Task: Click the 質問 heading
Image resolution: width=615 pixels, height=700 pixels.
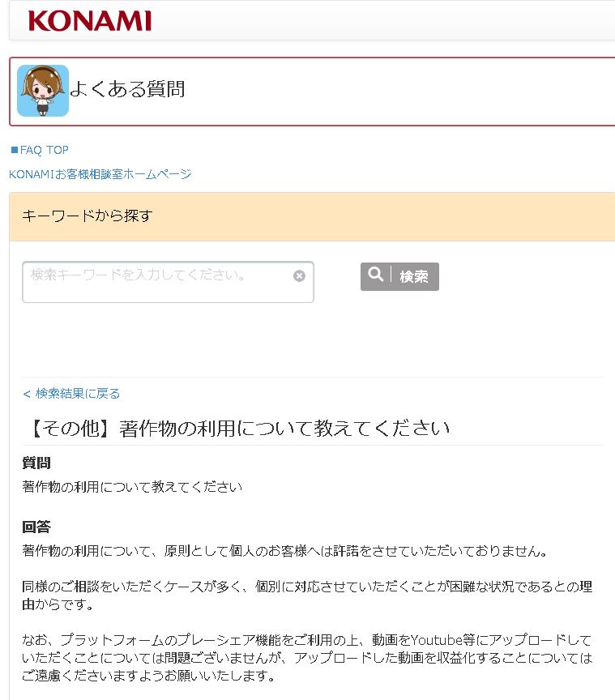Action: [36, 463]
